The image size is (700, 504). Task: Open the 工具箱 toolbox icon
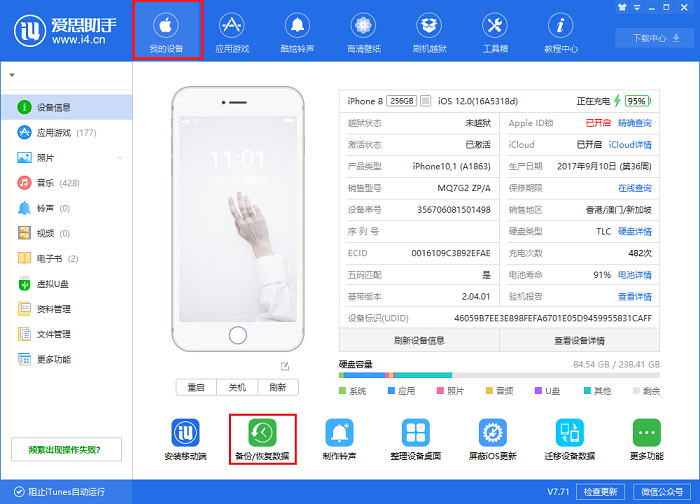pyautogui.click(x=495, y=25)
